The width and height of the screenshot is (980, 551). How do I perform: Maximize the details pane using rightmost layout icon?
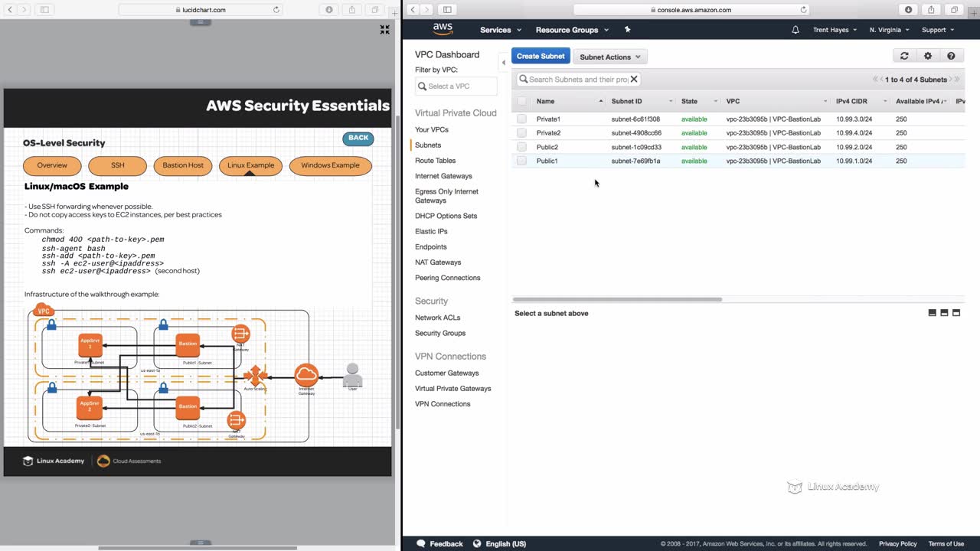point(955,313)
